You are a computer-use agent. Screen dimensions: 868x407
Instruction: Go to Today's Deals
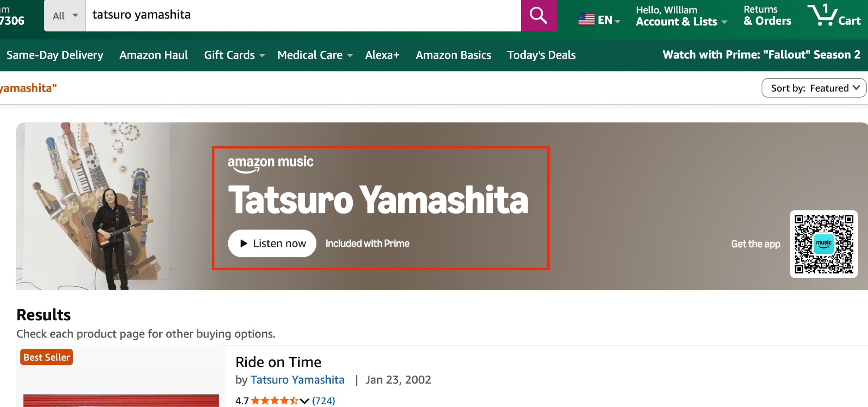(541, 55)
